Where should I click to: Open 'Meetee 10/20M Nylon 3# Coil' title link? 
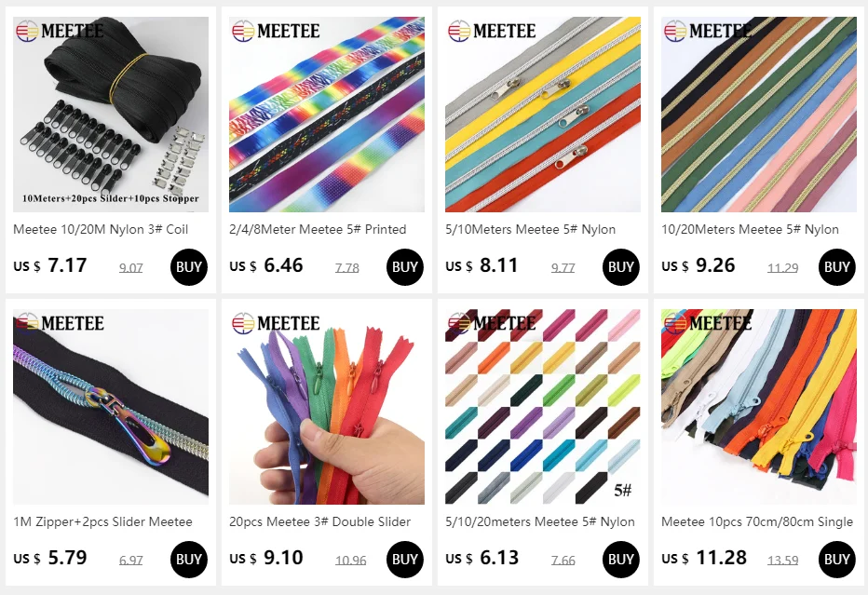[101, 229]
